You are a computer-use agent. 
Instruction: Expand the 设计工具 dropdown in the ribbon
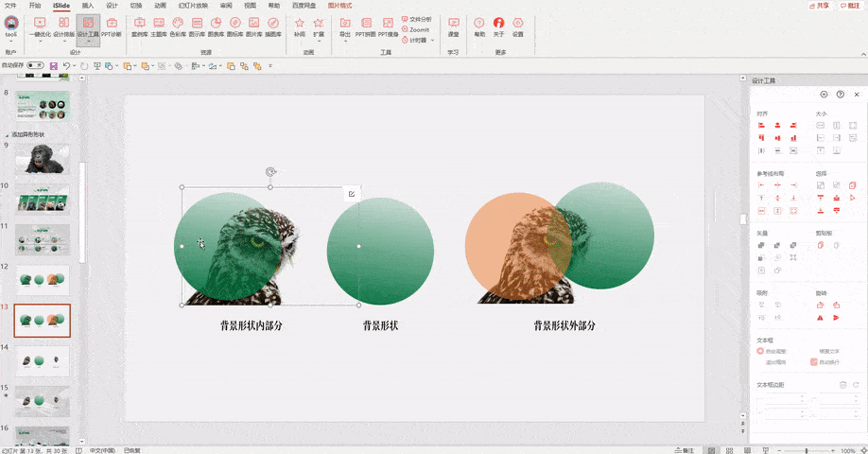pyautogui.click(x=88, y=41)
